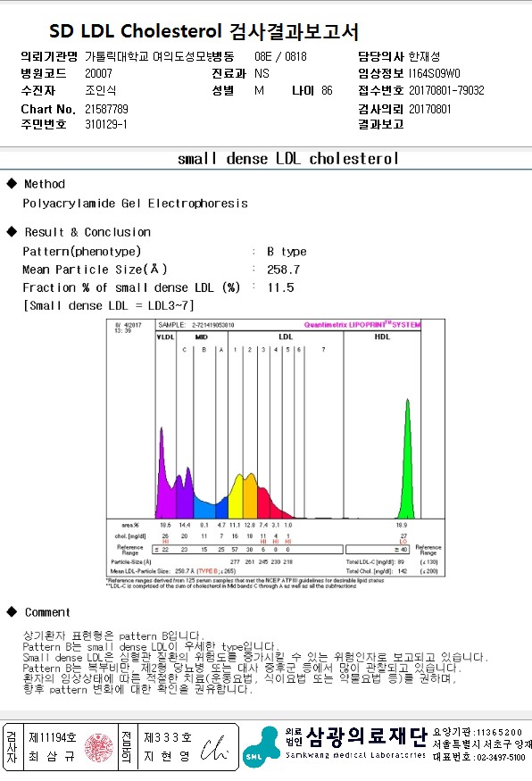Viewport: 532px width, 781px height.
Task: Click the diamond bullet beside Result & Conclusion
Action: click(12, 231)
